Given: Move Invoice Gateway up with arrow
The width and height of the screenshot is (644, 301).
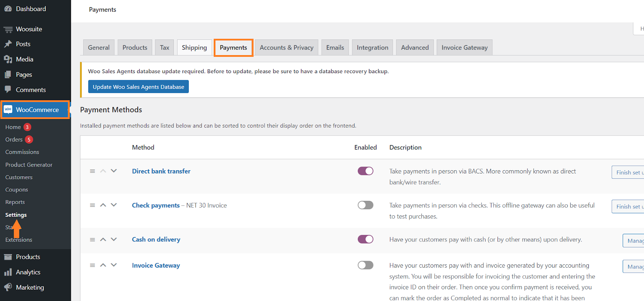Looking at the screenshot, I should 103,265.
